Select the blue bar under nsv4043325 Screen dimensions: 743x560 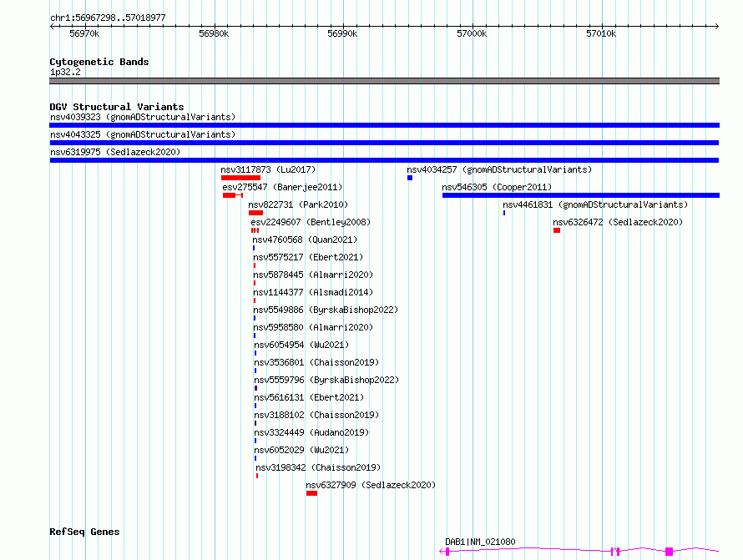(384, 143)
